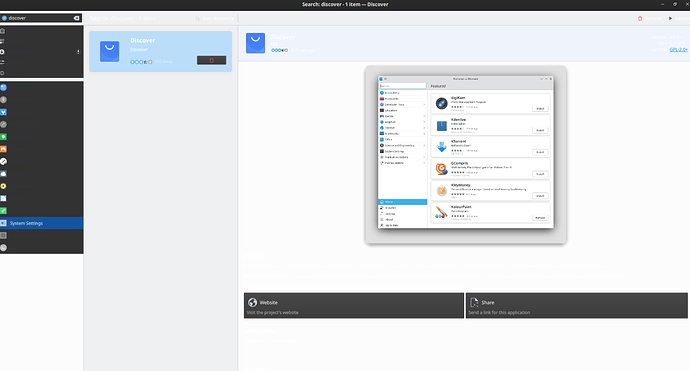This screenshot has width=690, height=371.
Task: Select the System Settings category
Action: (x=41, y=223)
